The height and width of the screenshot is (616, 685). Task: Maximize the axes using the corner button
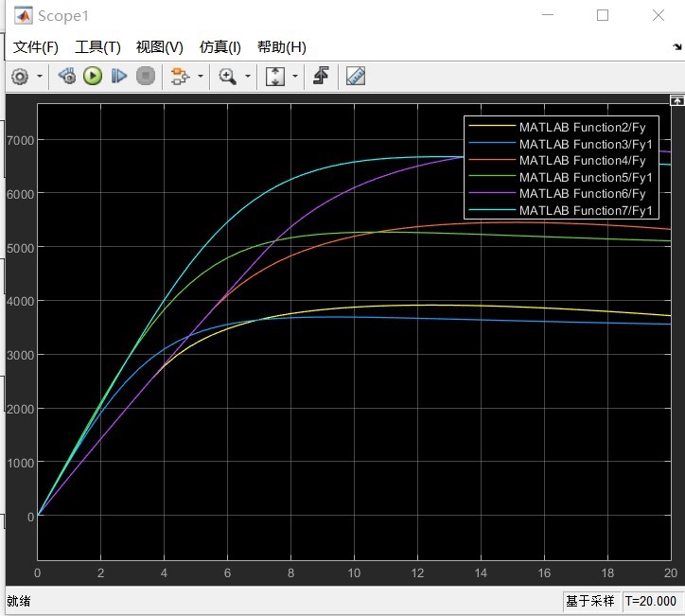click(676, 101)
